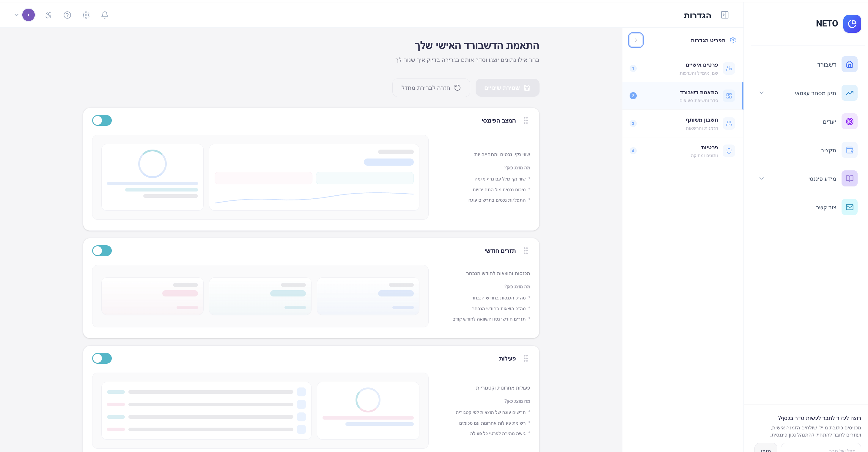Open the help question mark icon
The width and height of the screenshot is (868, 452).
coord(67,15)
